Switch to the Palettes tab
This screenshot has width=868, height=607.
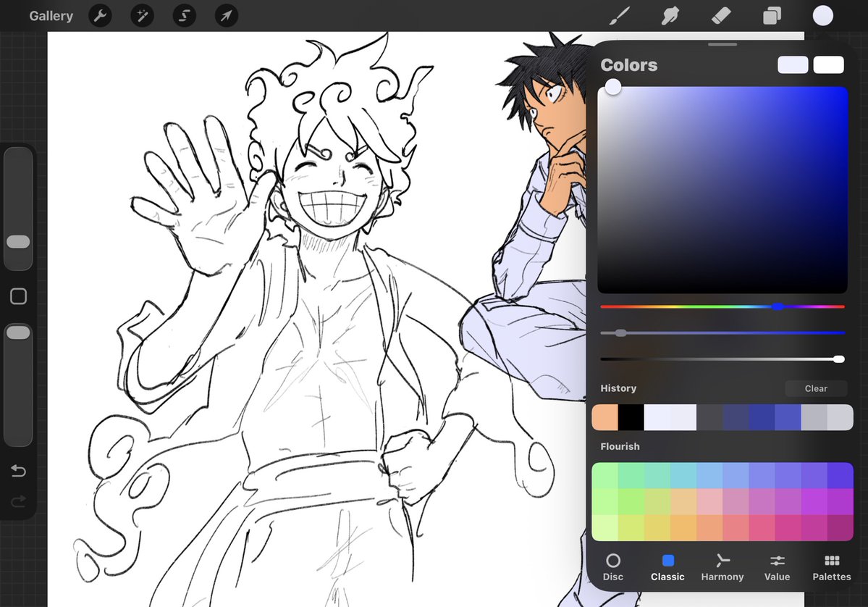832,567
